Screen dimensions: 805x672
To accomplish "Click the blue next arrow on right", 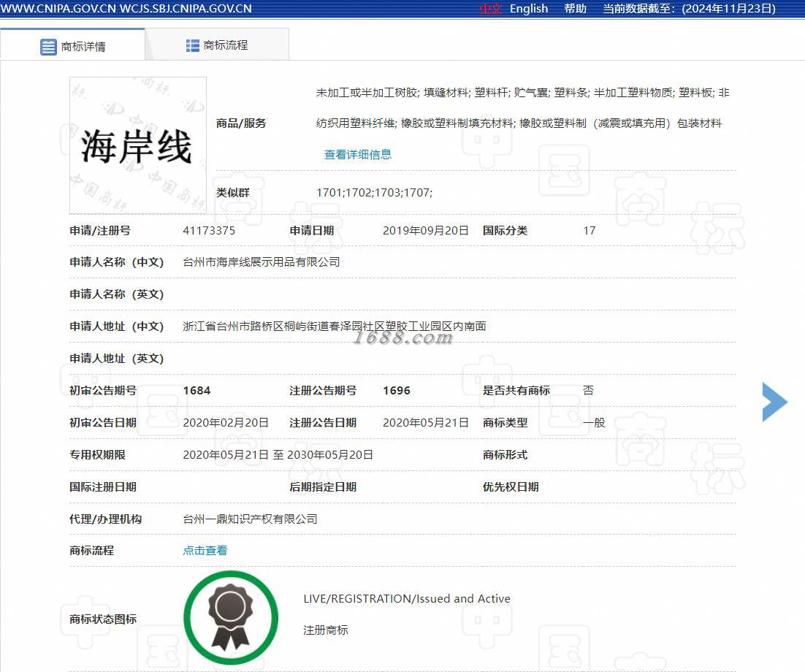I will pos(775,402).
